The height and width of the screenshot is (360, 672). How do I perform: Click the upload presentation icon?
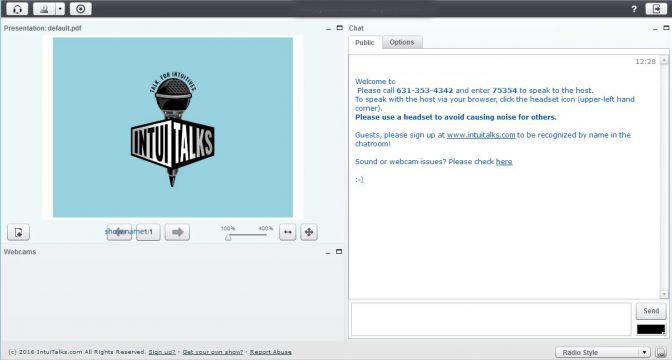tap(18, 232)
